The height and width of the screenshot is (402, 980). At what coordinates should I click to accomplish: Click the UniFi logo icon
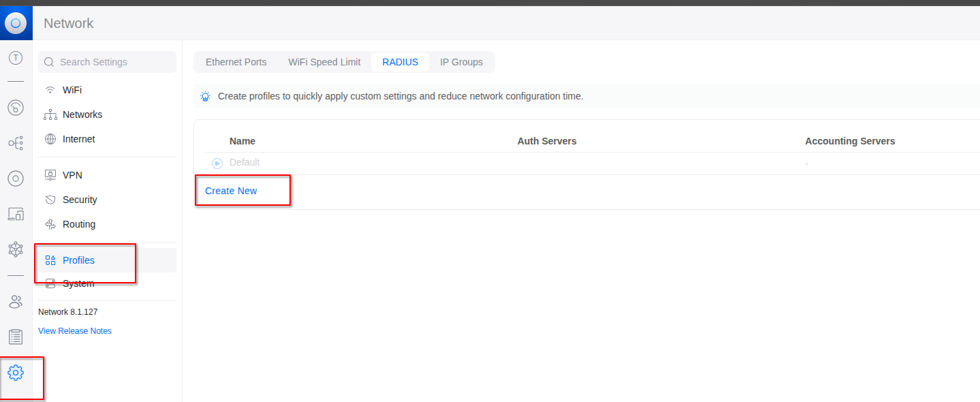16,24
